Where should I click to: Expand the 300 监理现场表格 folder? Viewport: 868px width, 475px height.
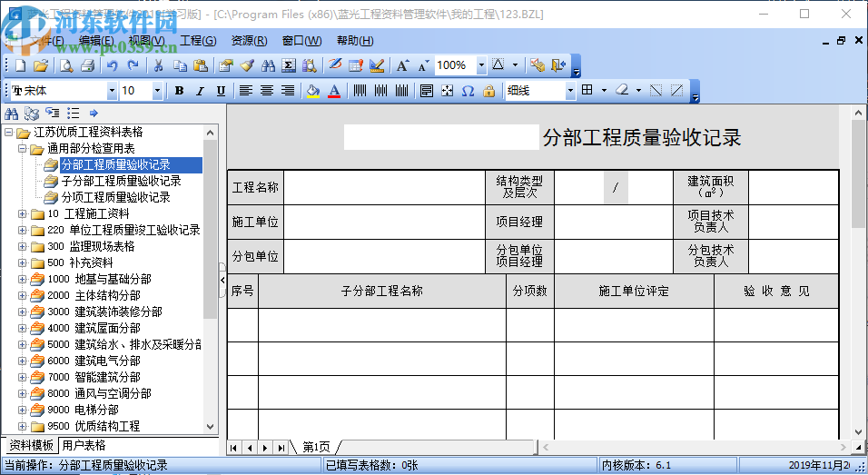tap(22, 246)
